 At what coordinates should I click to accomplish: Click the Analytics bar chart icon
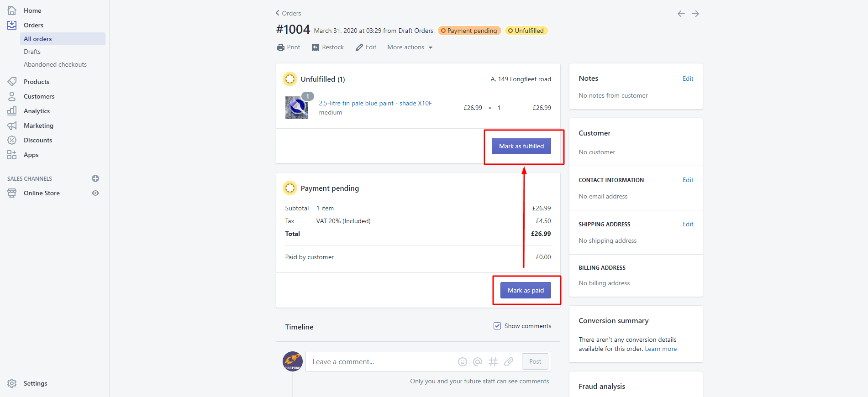click(12, 111)
